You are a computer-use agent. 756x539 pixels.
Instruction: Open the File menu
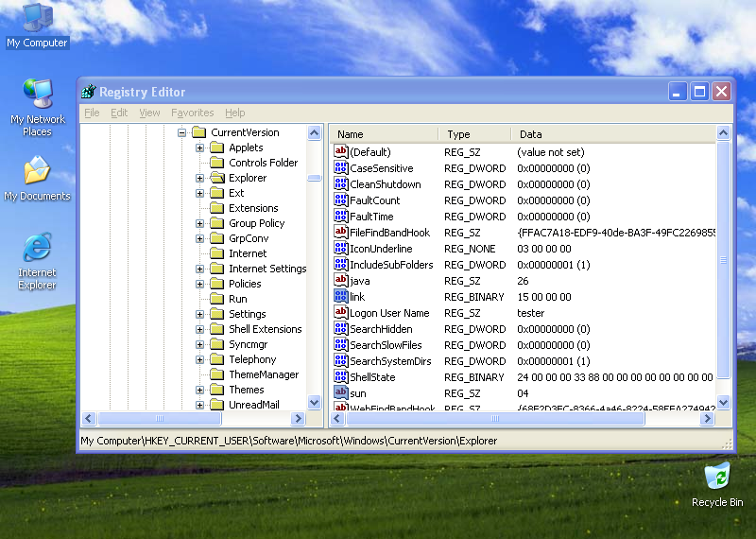coord(92,113)
